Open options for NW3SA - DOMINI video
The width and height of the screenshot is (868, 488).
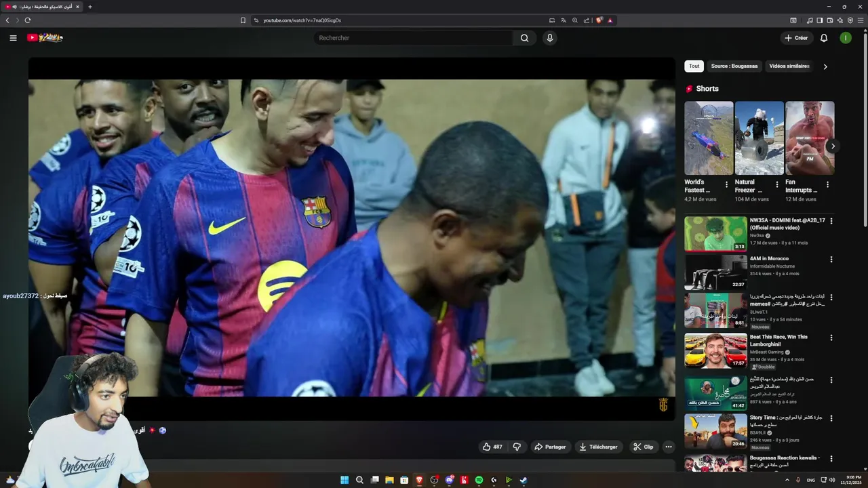pos(831,221)
